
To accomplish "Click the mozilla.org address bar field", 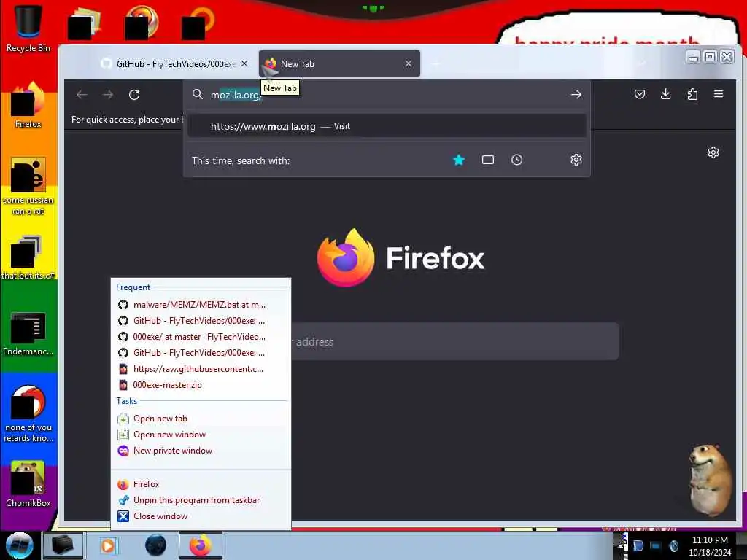I will coord(386,95).
